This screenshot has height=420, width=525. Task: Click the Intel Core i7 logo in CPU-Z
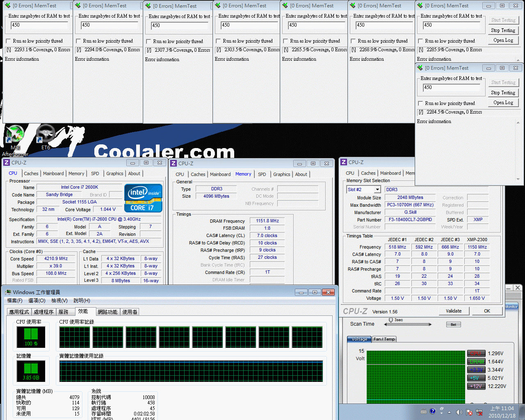pos(143,198)
